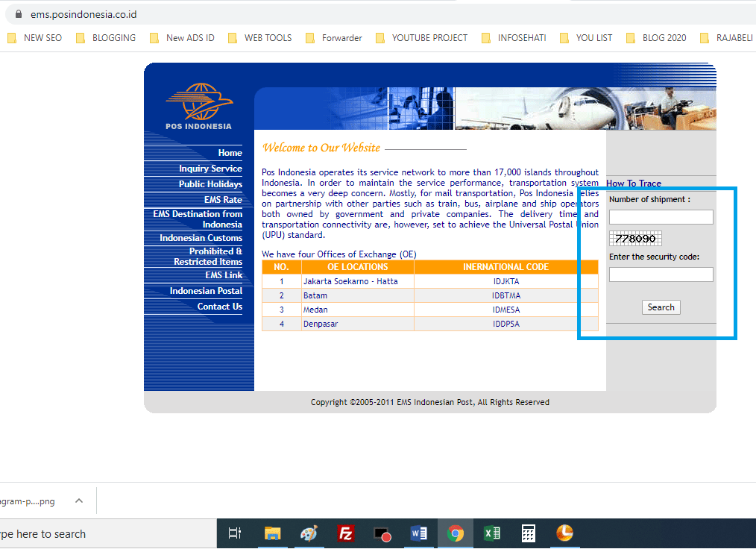Open the YOU LIST bookmark folder
The height and width of the screenshot is (552, 756).
tap(586, 37)
